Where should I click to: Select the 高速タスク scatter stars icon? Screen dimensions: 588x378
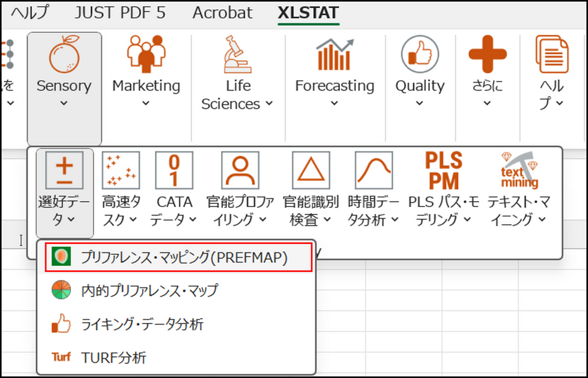[x=121, y=170]
